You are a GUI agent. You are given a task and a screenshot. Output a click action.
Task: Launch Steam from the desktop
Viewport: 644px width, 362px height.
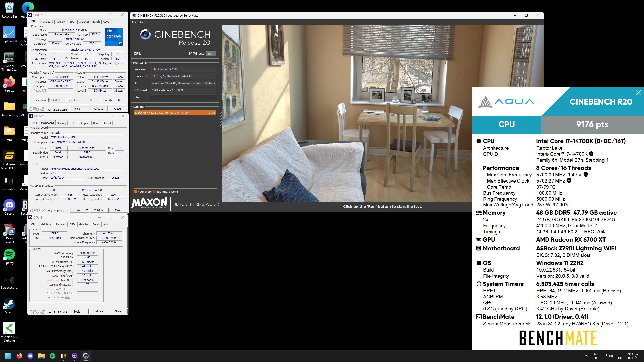(x=9, y=306)
